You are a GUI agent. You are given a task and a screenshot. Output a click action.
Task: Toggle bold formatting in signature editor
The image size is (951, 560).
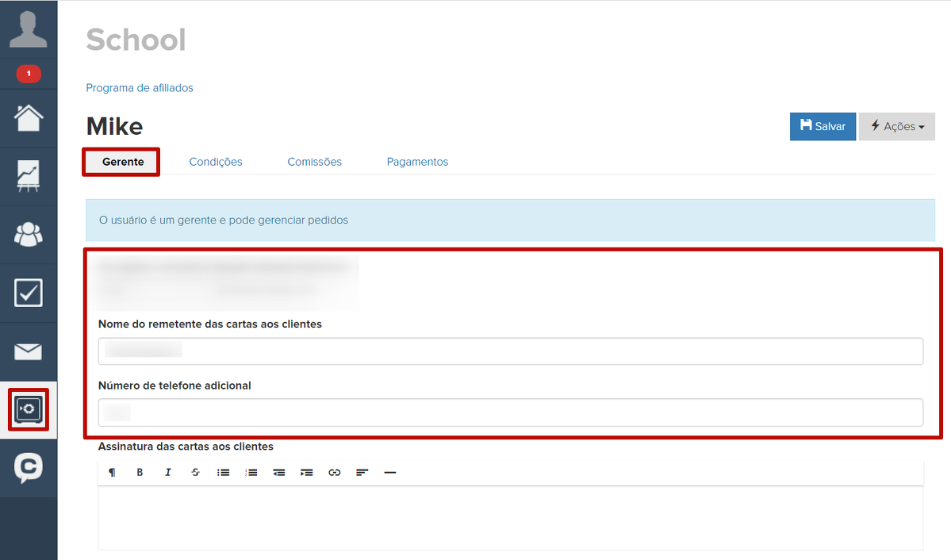click(x=140, y=473)
